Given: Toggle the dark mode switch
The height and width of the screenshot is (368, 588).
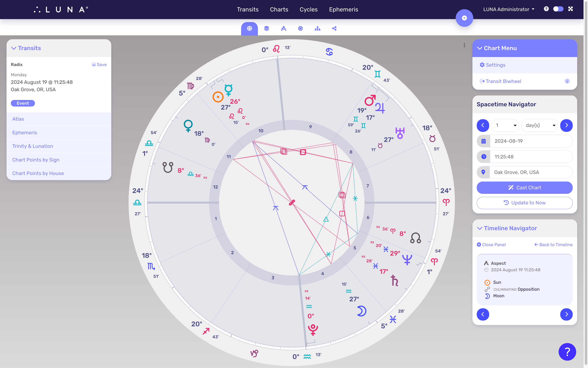Looking at the screenshot, I should tap(558, 9).
